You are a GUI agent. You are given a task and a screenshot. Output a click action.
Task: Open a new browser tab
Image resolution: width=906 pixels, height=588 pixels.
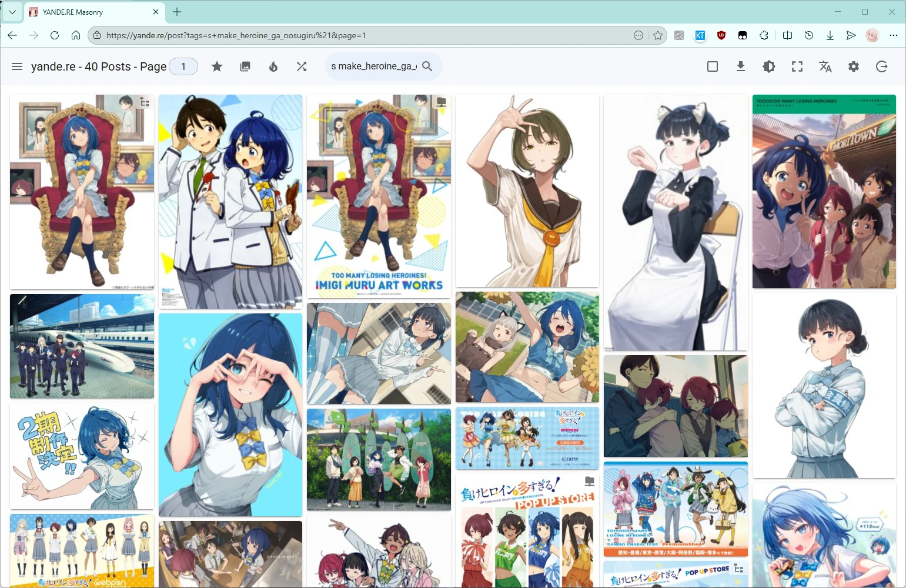(x=177, y=12)
